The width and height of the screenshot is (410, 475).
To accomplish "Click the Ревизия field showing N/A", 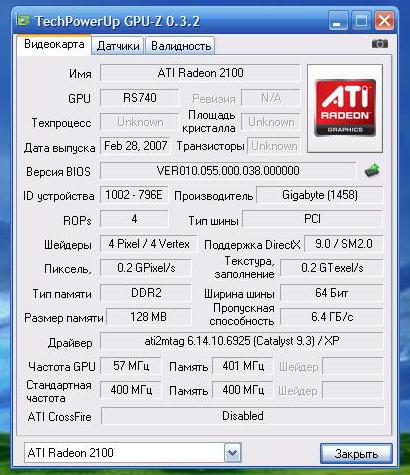I will 270,98.
